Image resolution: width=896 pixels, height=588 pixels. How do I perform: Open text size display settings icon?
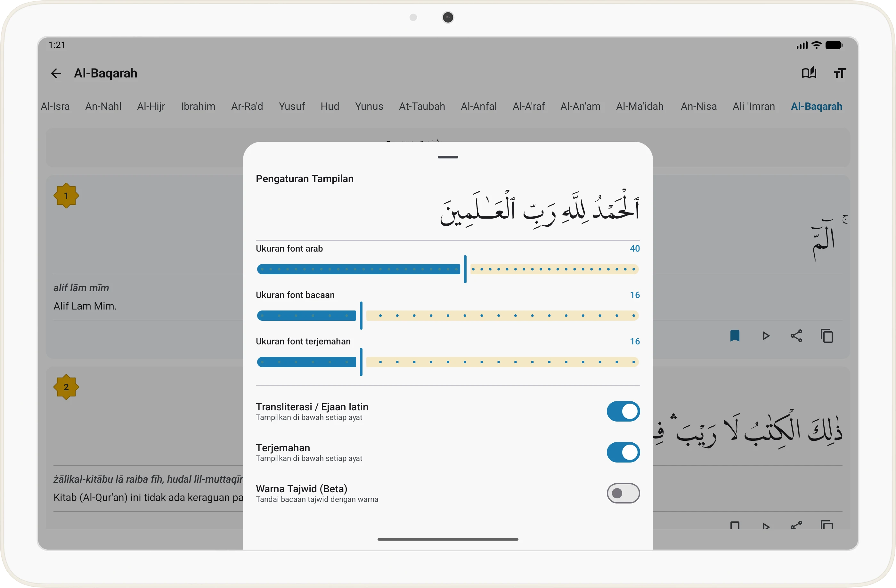point(840,73)
